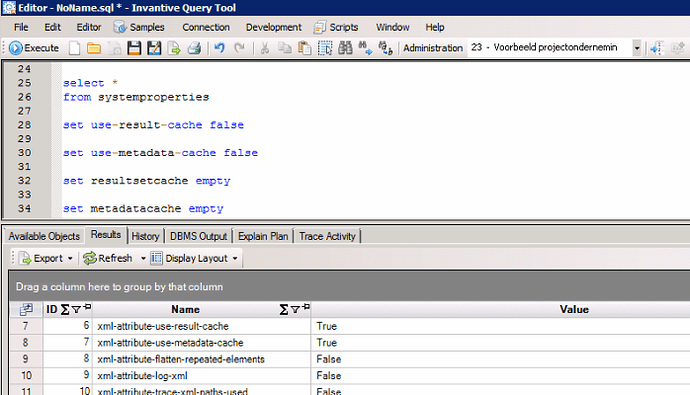Open the Export button dropdown arrow
This screenshot has width=690, height=395.
click(x=70, y=259)
